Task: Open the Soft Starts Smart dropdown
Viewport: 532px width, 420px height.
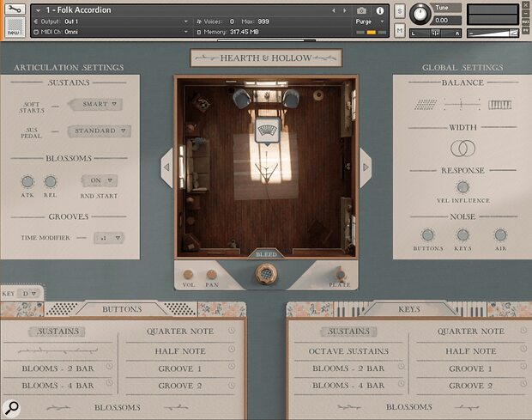Action: pyautogui.click(x=96, y=104)
